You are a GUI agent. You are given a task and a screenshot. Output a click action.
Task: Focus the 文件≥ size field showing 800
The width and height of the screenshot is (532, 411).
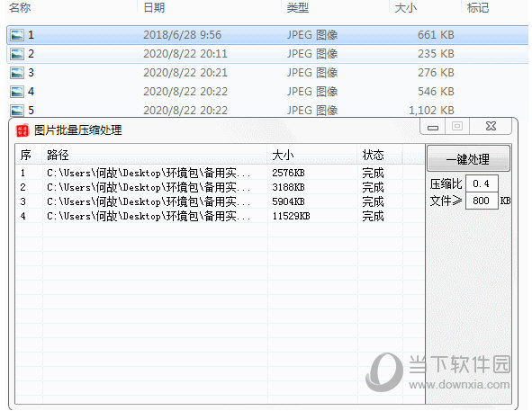[482, 201]
